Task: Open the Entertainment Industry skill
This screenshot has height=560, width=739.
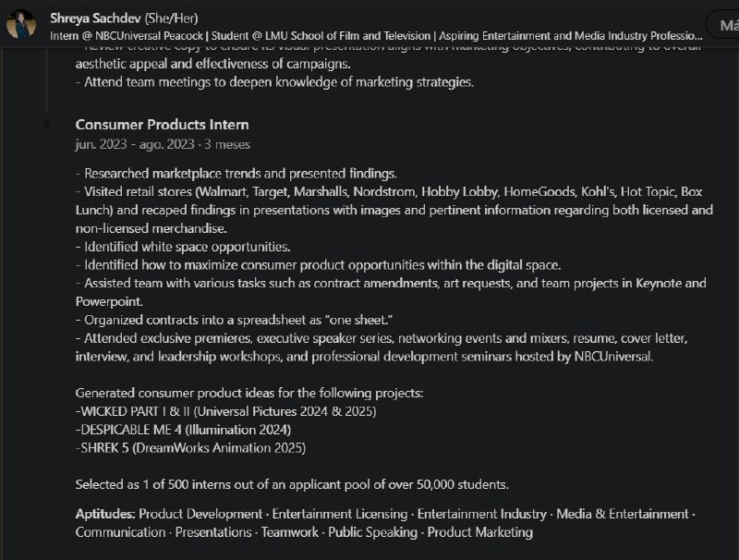Action: (481, 514)
